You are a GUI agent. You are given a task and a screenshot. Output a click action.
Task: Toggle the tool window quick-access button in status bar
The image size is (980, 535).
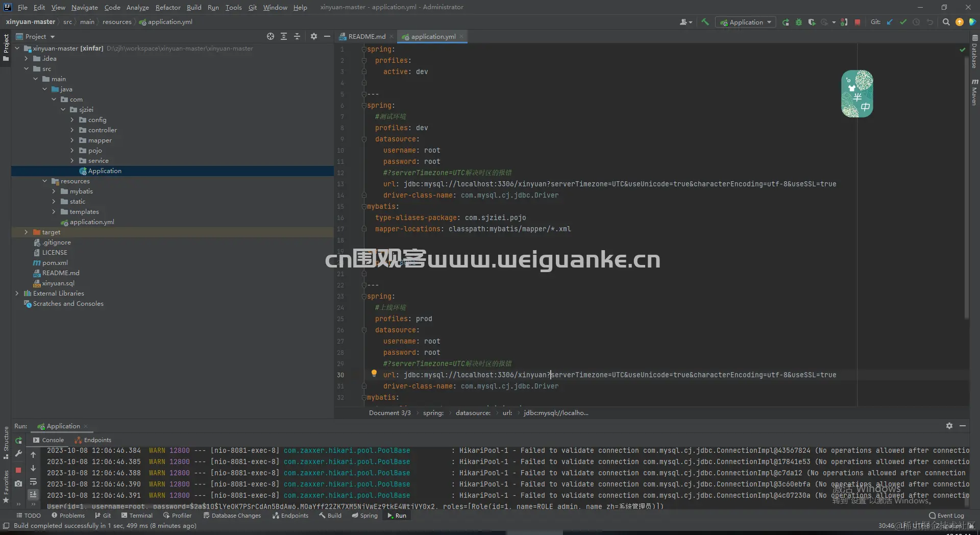pyautogui.click(x=6, y=526)
